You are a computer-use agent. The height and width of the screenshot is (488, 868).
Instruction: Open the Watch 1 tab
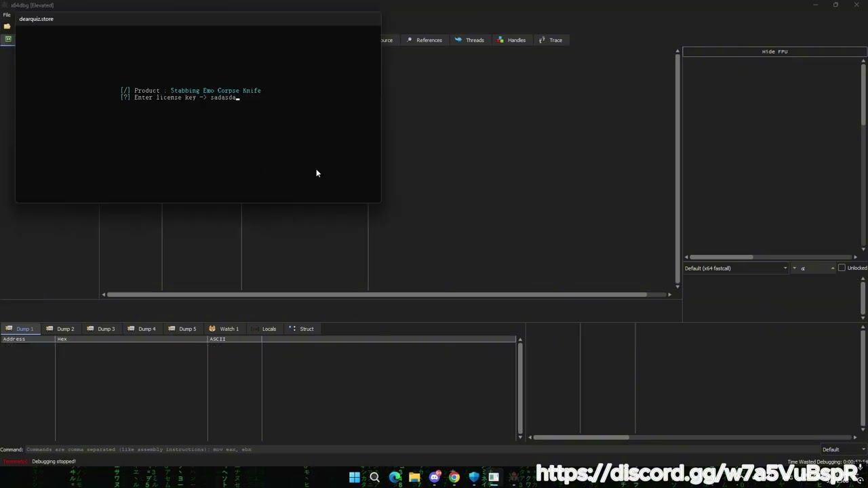pyautogui.click(x=224, y=329)
